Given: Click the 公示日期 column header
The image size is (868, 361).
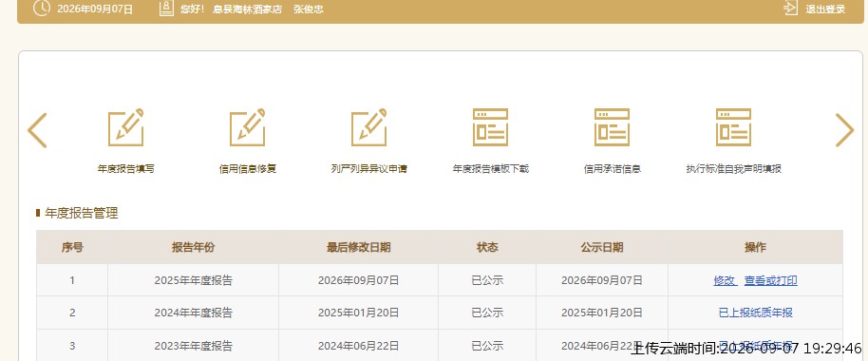Looking at the screenshot, I should click(x=602, y=248).
